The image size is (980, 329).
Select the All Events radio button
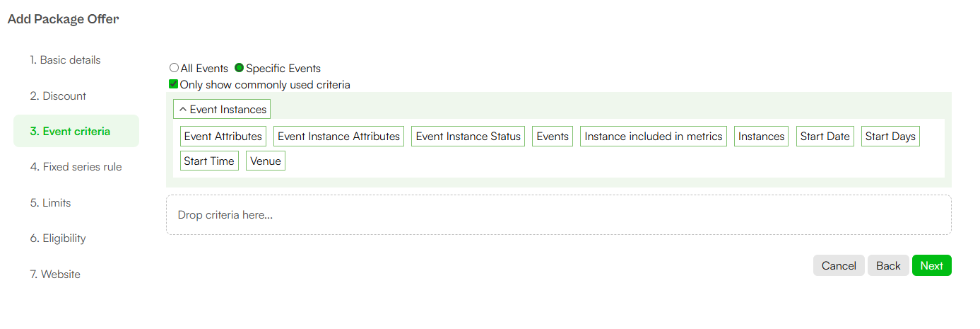[174, 69]
